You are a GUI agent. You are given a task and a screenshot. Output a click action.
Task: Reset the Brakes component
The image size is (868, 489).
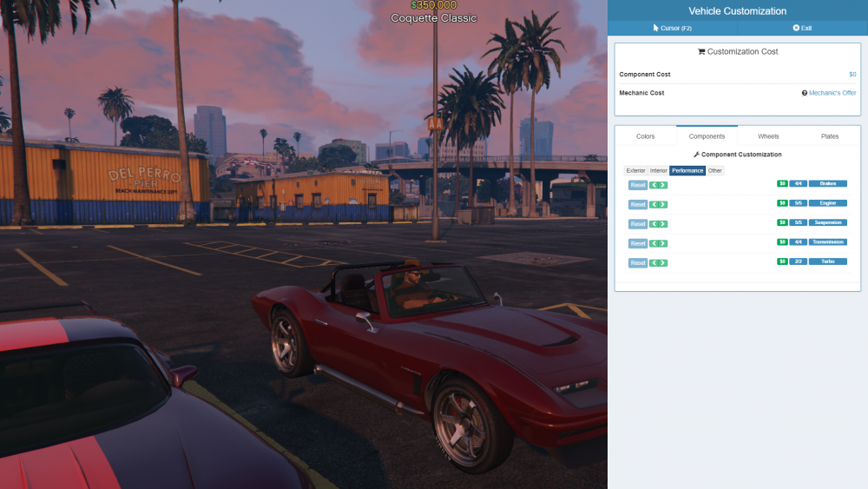click(638, 185)
